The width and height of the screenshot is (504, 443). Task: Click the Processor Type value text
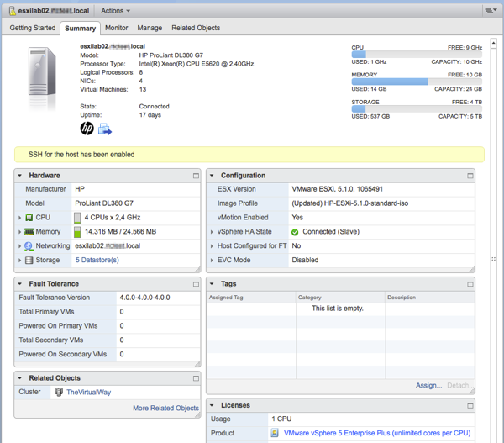tap(197, 64)
